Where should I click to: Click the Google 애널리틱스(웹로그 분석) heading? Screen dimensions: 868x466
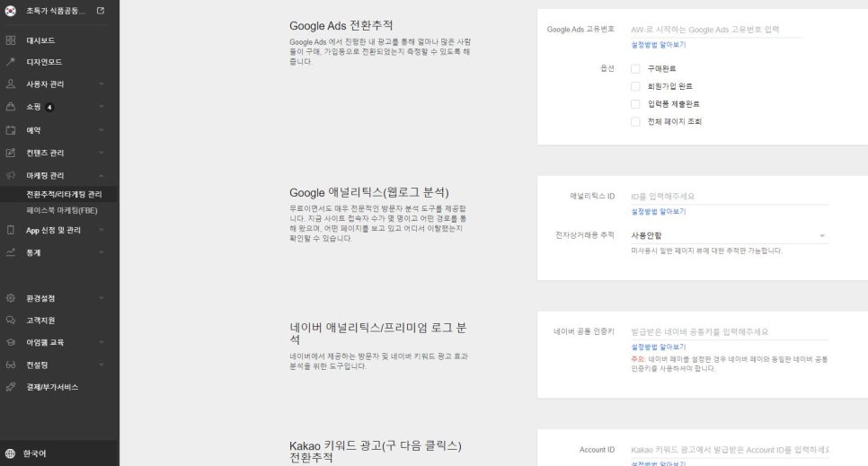[x=369, y=193]
